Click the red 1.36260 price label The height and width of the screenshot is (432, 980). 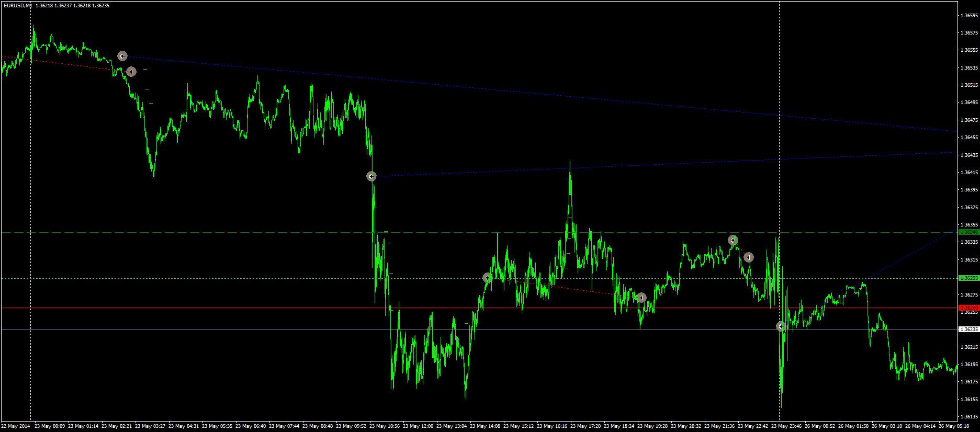coord(968,308)
